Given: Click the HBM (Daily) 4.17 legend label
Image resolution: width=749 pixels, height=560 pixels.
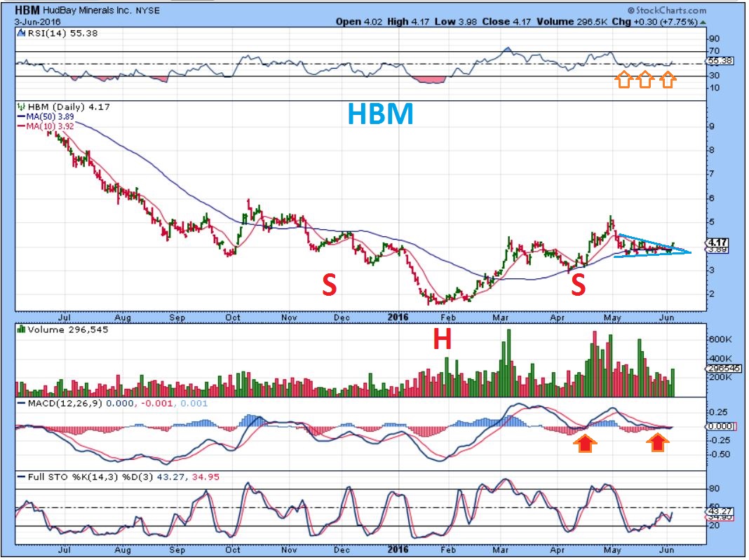Looking at the screenshot, I should click(x=68, y=107).
